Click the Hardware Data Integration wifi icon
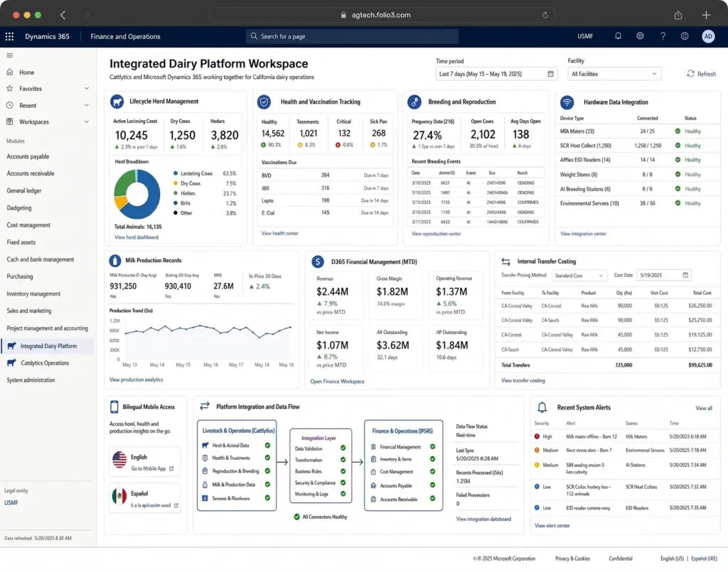Screen dimensions: 728x572 point(567,102)
